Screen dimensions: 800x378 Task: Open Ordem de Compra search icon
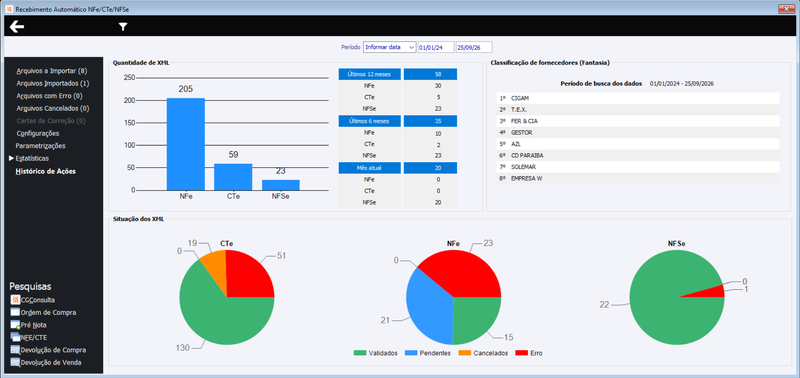(15, 312)
